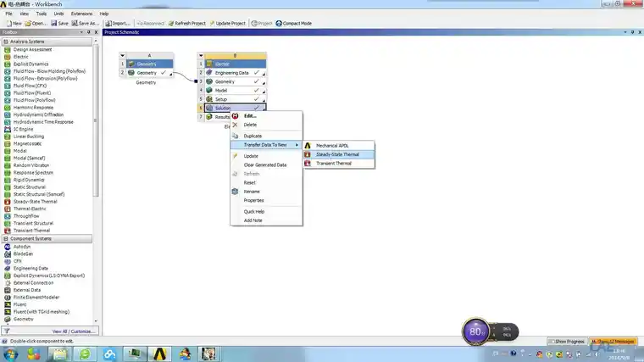
Task: Click the Setup cell in system B
Action: pyautogui.click(x=236, y=99)
